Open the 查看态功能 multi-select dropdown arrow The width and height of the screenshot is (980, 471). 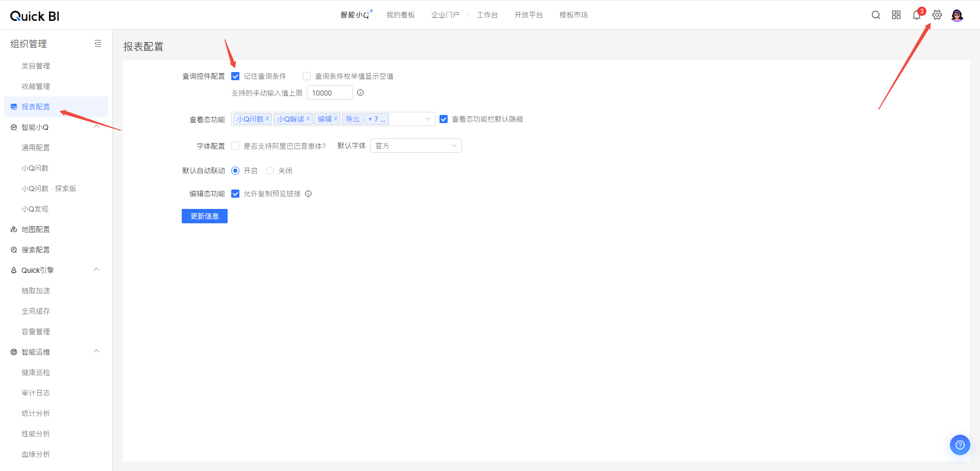[427, 119]
